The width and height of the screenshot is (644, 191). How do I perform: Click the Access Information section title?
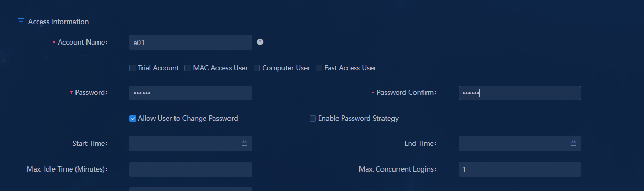coord(58,22)
